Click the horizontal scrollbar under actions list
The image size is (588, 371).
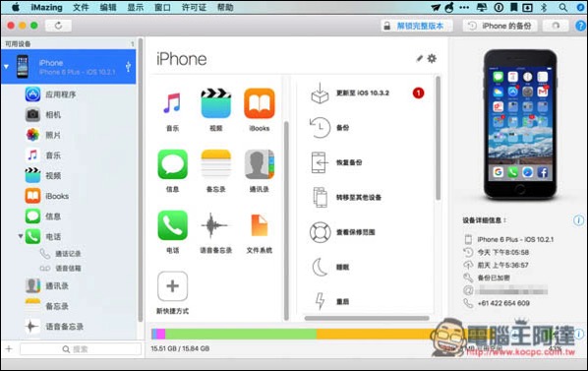pyautogui.click(x=367, y=318)
